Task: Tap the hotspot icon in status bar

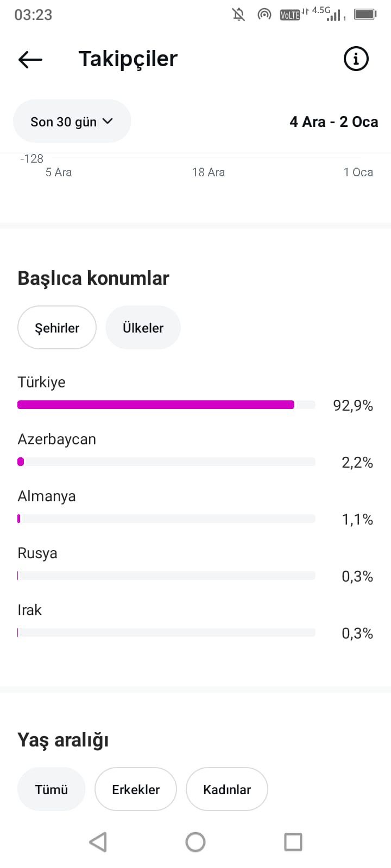Action: click(264, 15)
